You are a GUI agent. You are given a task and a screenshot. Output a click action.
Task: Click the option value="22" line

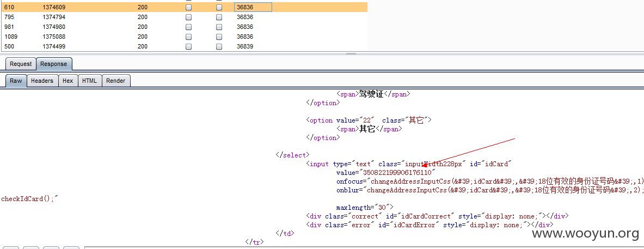369,120
